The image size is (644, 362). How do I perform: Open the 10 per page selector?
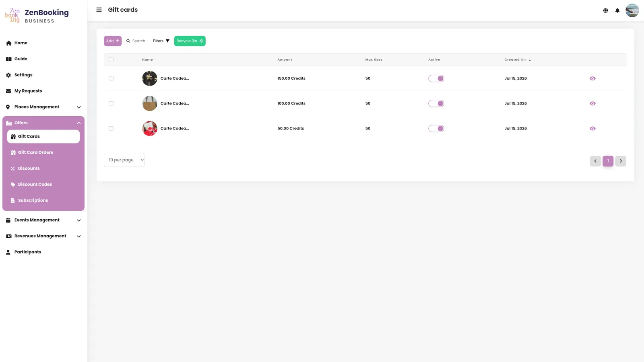tap(124, 160)
